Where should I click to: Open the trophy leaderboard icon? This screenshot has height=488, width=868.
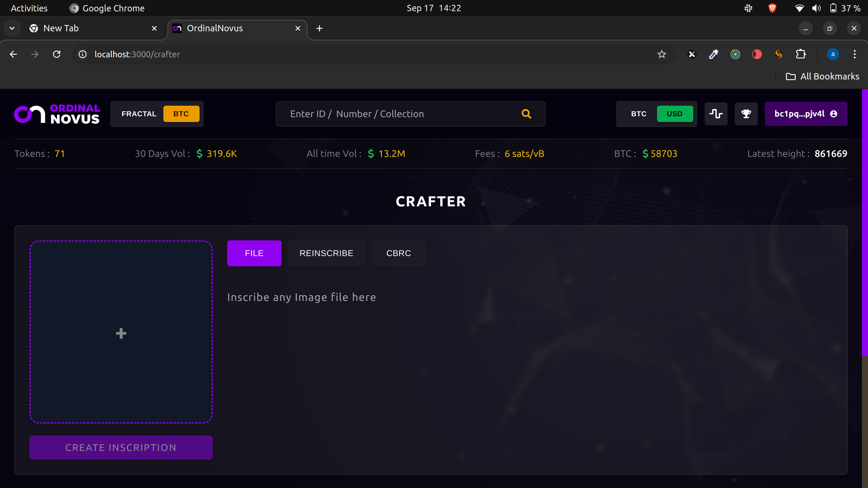point(746,114)
